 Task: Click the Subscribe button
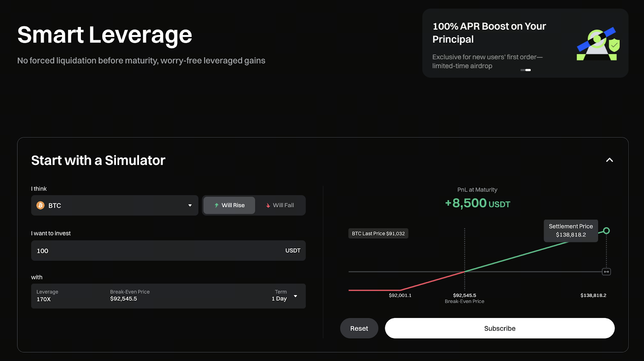point(500,328)
